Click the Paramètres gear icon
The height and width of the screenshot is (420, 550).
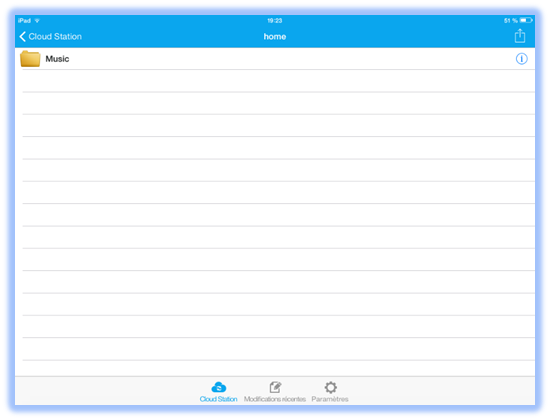coord(330,387)
